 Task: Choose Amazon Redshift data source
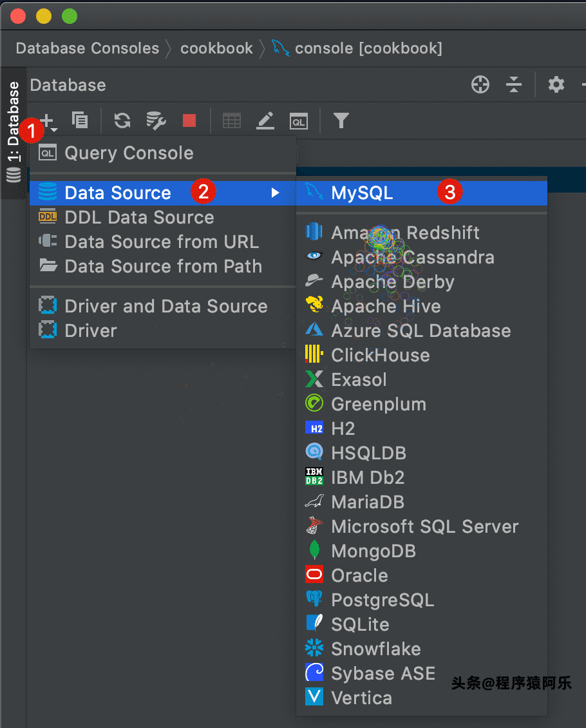point(422,233)
